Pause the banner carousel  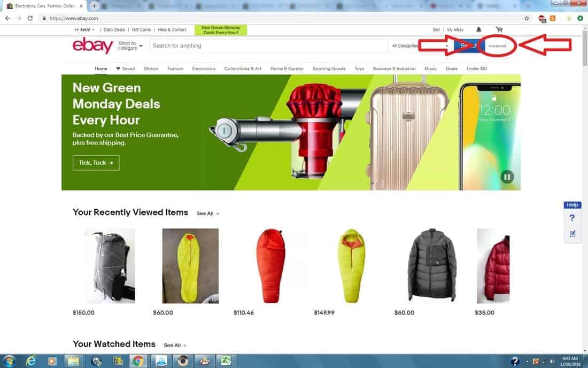click(x=507, y=177)
